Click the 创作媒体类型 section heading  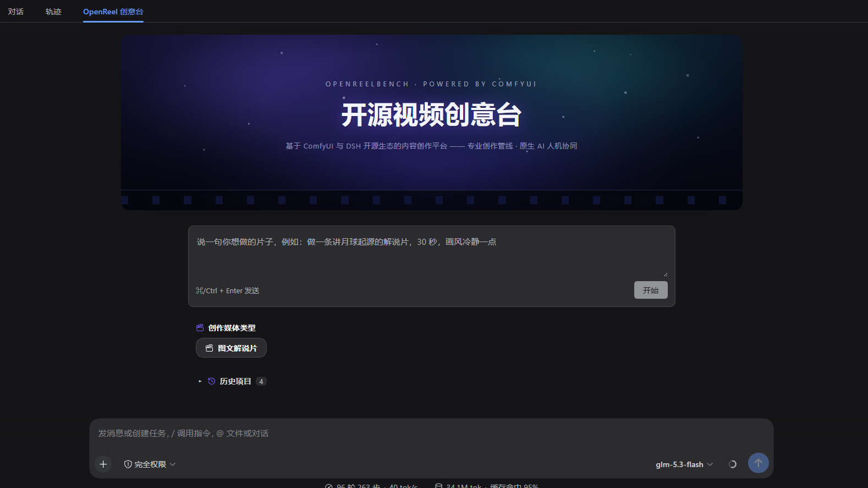232,328
